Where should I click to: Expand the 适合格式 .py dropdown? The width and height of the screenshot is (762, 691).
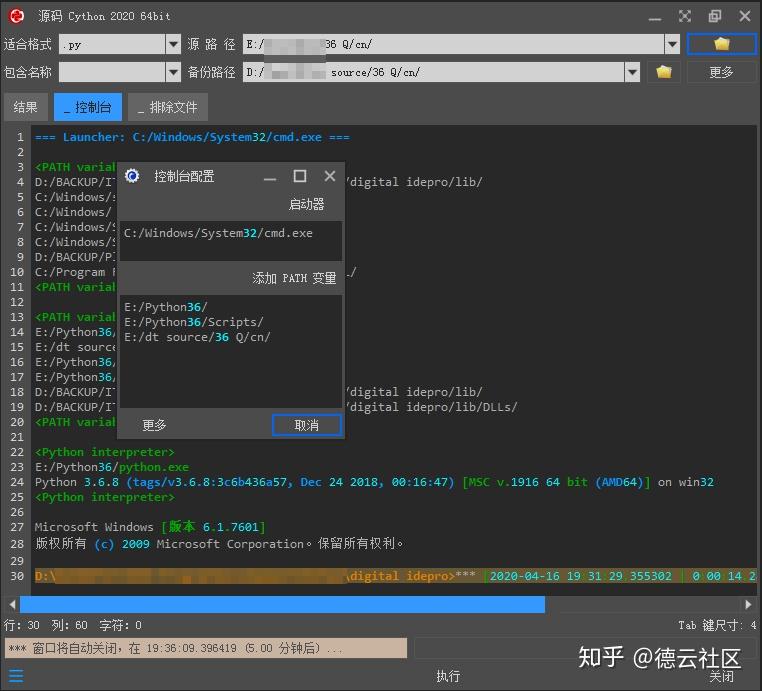pyautogui.click(x=173, y=44)
